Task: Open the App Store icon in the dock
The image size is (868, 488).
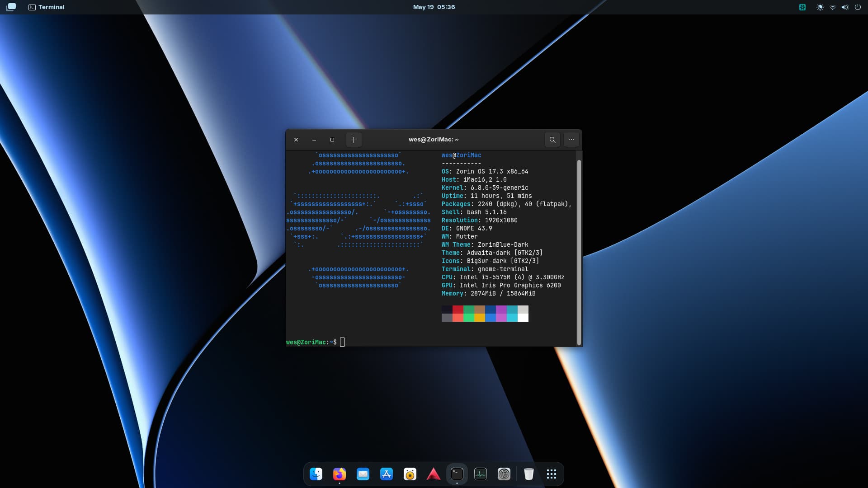Action: [x=387, y=474]
